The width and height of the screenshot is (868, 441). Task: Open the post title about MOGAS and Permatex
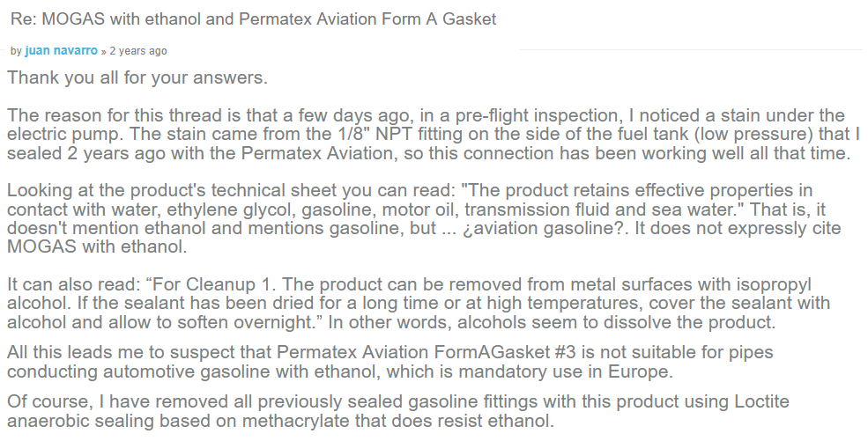[253, 19]
